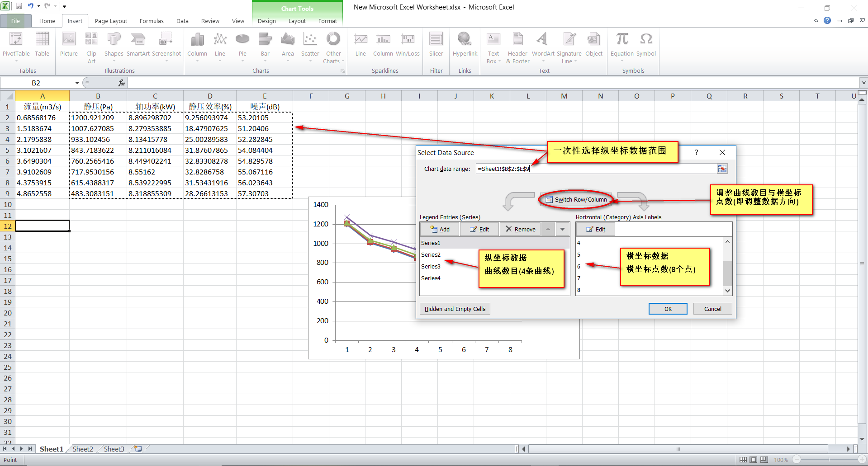Insert a Hyperlink
868x466 pixels.
click(x=465, y=45)
